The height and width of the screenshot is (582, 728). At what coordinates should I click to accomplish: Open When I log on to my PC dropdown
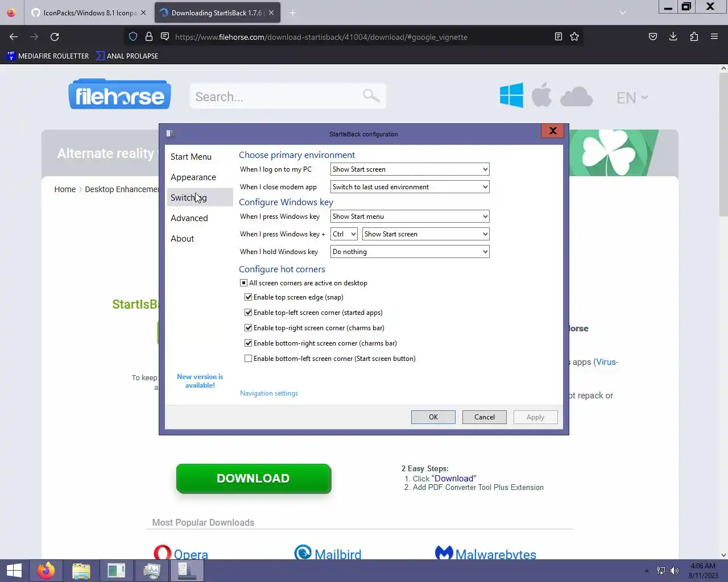[409, 169]
